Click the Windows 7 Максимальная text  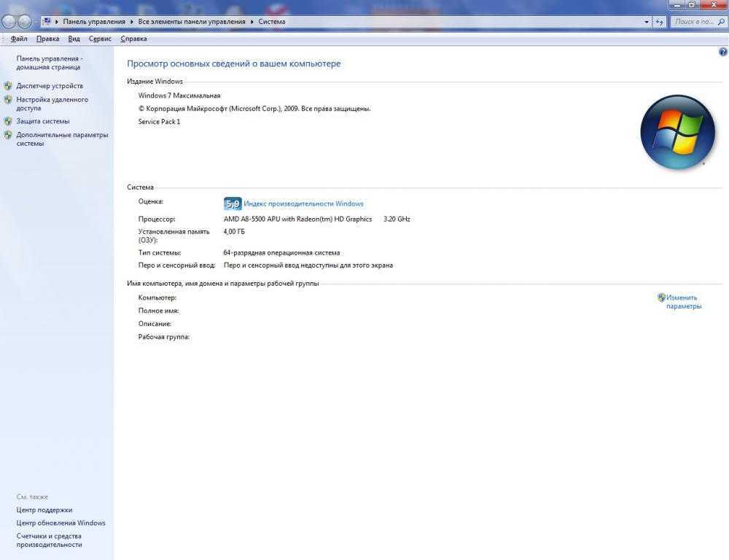179,96
